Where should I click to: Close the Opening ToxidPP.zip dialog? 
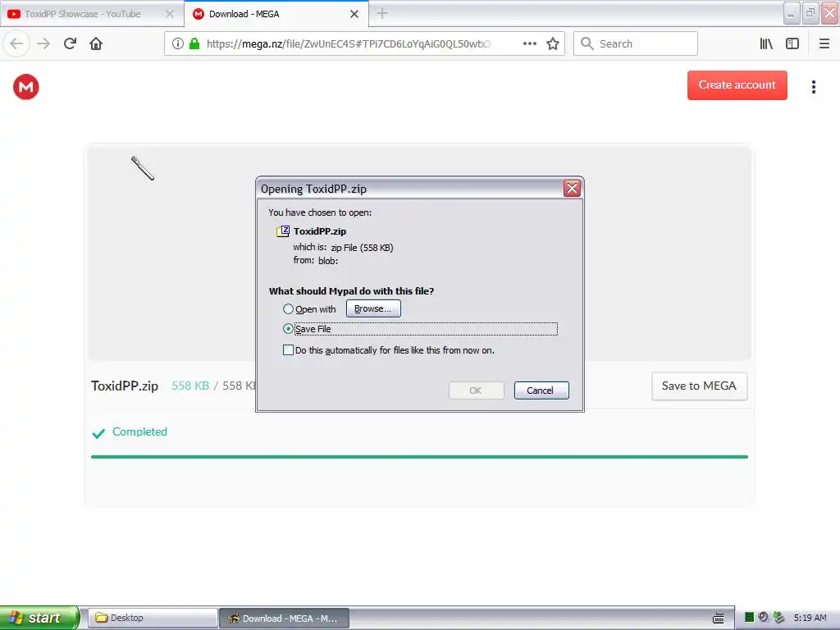click(x=572, y=188)
